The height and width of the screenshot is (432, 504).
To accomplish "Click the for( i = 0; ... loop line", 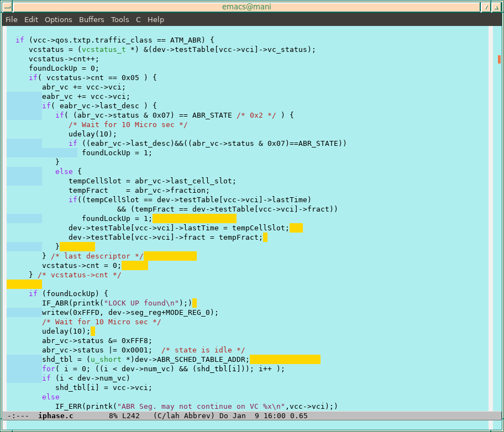I will 163,368.
